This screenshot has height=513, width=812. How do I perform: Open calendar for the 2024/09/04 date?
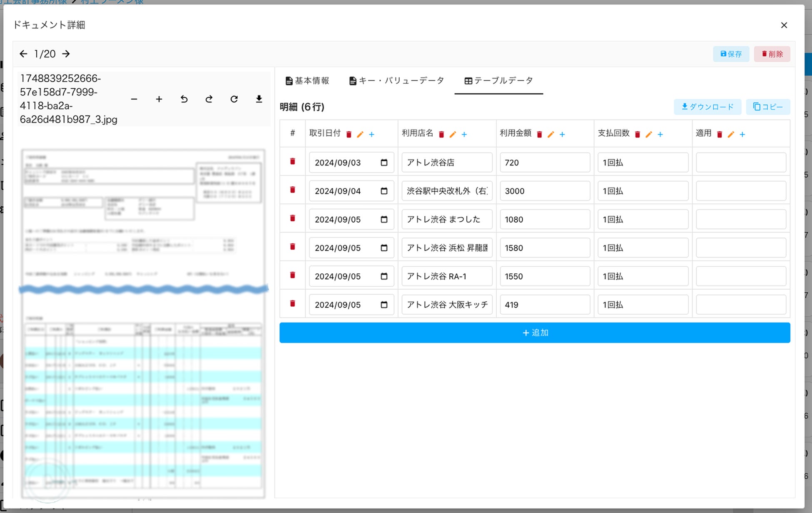click(x=384, y=191)
